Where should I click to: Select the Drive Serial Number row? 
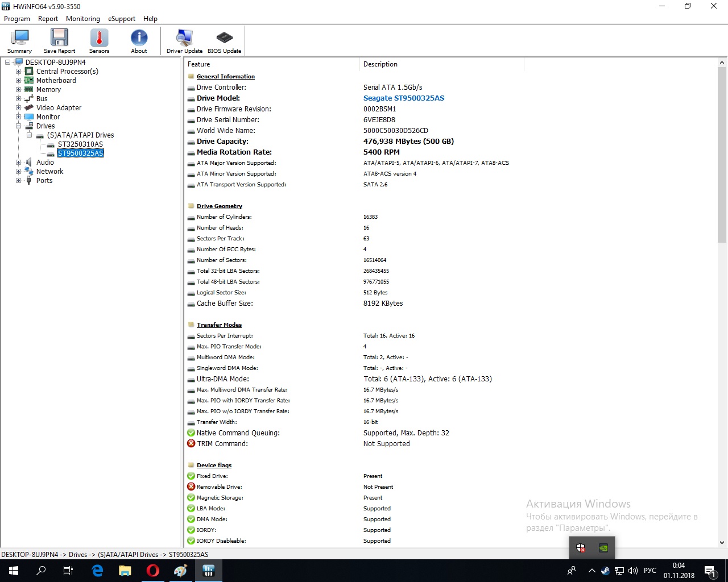pos(450,120)
